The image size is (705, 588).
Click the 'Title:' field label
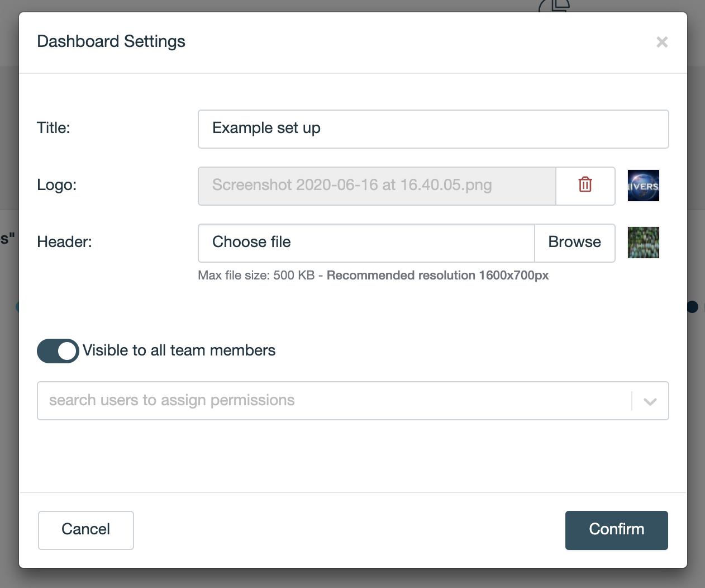[x=54, y=128]
